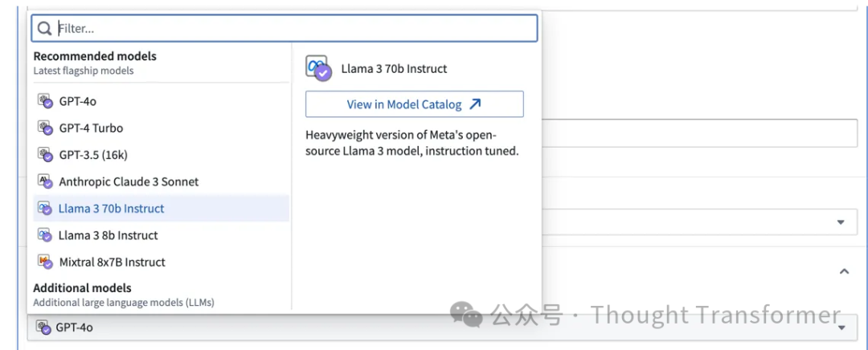Pick Anthropic Claude 3 Sonnet model
This screenshot has height=350, width=868.
click(x=161, y=182)
